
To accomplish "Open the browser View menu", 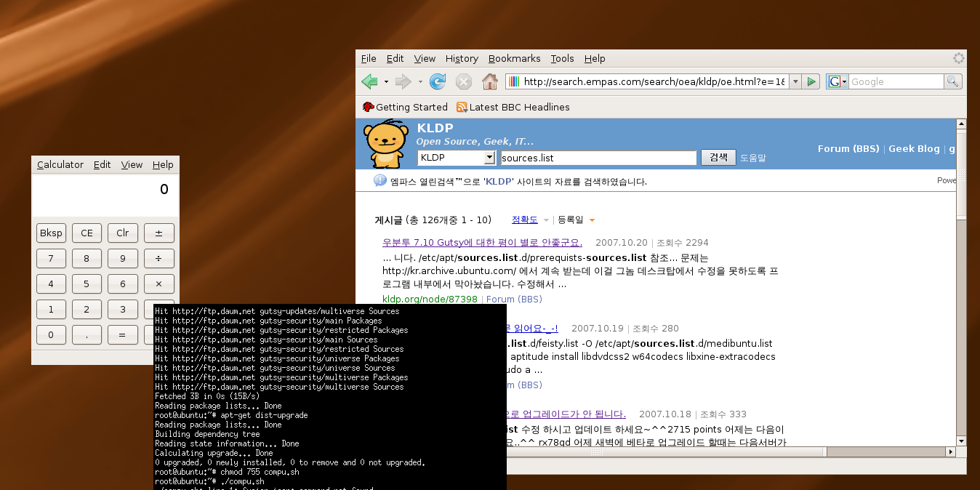I will pyautogui.click(x=425, y=58).
